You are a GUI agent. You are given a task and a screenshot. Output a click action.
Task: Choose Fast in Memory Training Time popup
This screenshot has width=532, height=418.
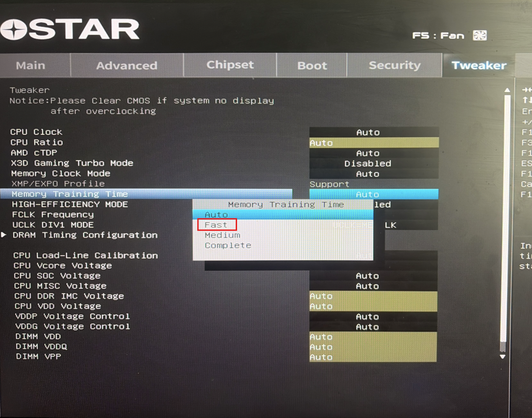click(216, 225)
